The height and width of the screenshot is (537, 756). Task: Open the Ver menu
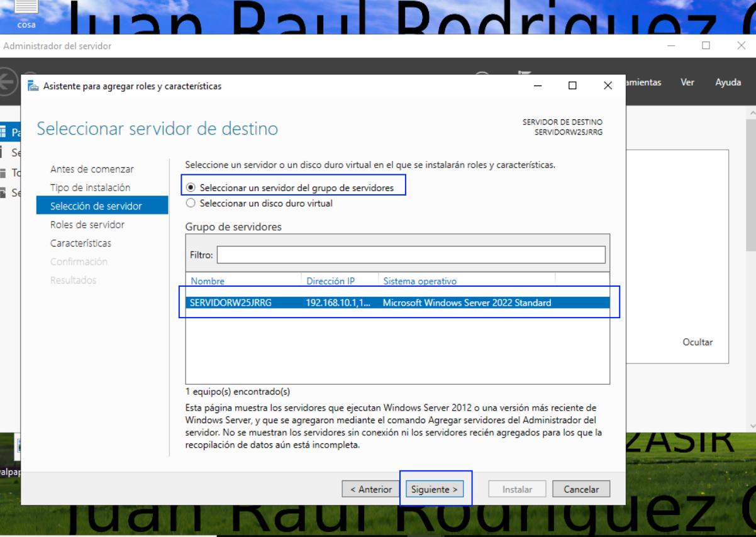pyautogui.click(x=687, y=82)
